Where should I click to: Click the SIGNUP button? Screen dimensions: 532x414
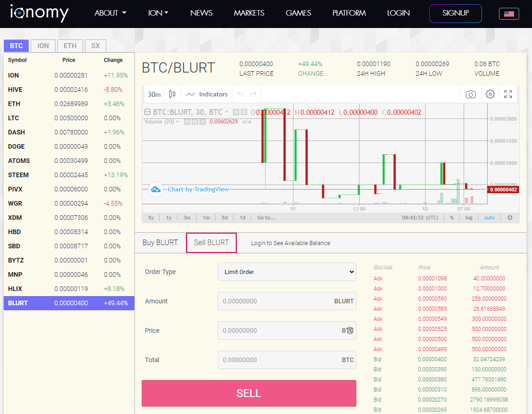(456, 13)
